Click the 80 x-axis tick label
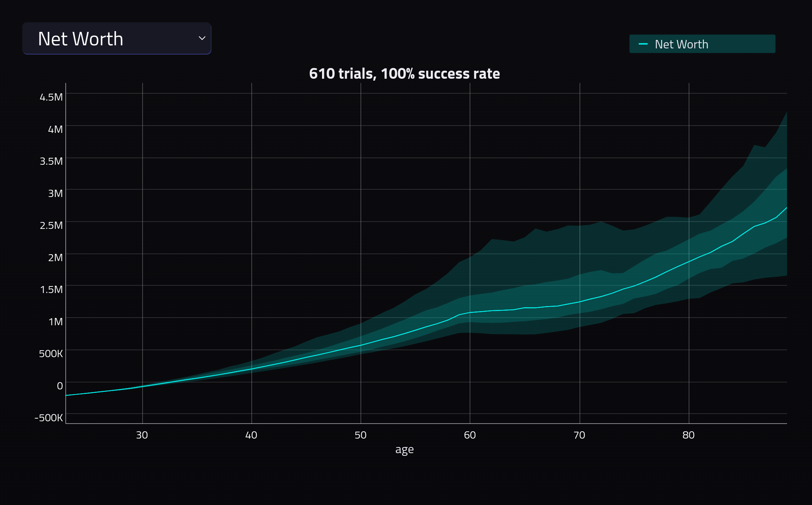 click(x=689, y=435)
